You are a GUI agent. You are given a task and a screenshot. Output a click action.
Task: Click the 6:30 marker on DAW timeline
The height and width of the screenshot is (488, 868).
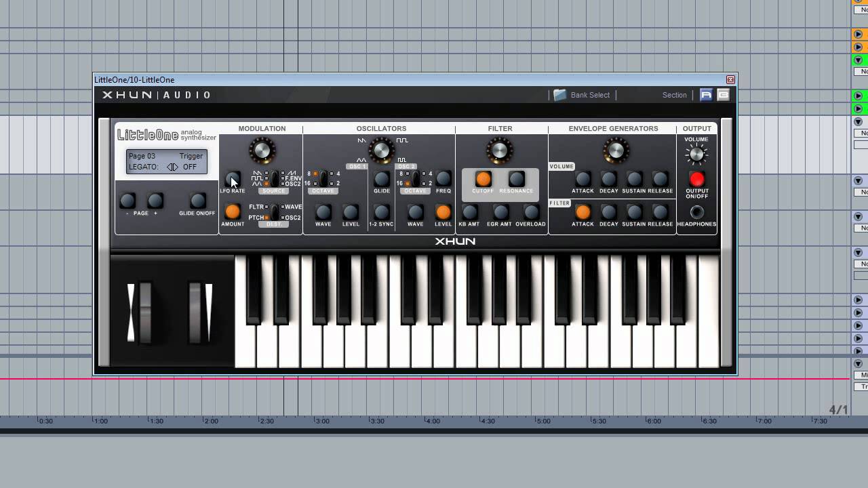(709, 421)
